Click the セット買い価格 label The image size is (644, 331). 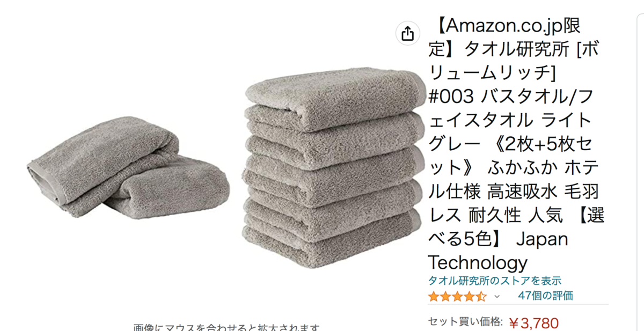click(465, 322)
